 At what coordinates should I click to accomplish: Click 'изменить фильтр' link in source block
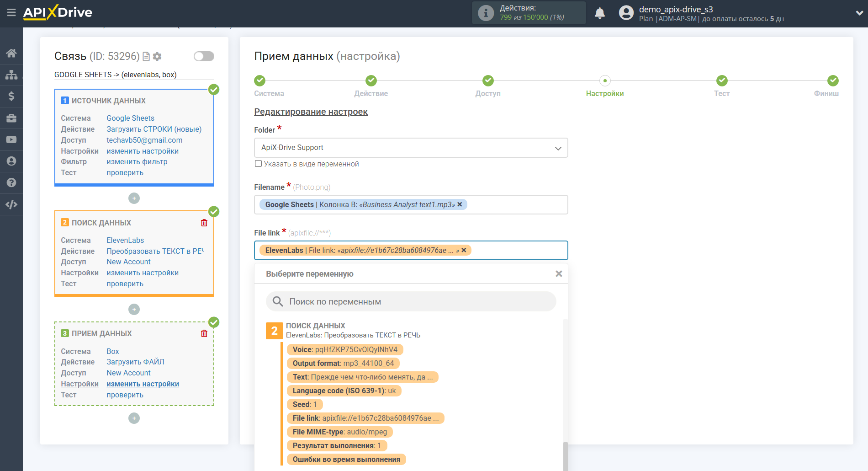pos(137,162)
